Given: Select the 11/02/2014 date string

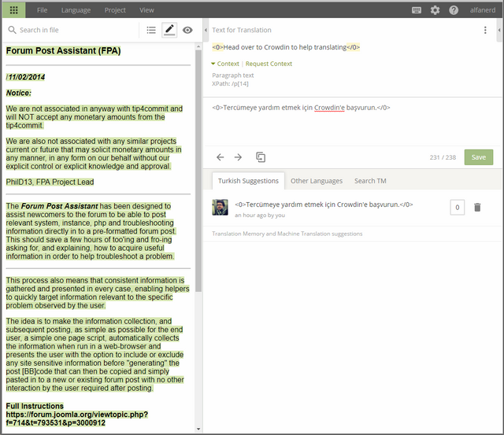Looking at the screenshot, I should (x=26, y=77).
